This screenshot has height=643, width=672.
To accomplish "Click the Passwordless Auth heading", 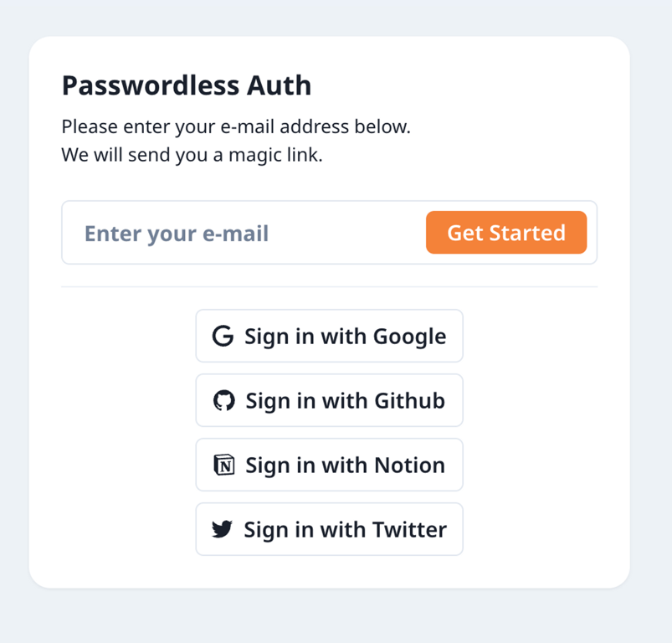I will click(186, 85).
